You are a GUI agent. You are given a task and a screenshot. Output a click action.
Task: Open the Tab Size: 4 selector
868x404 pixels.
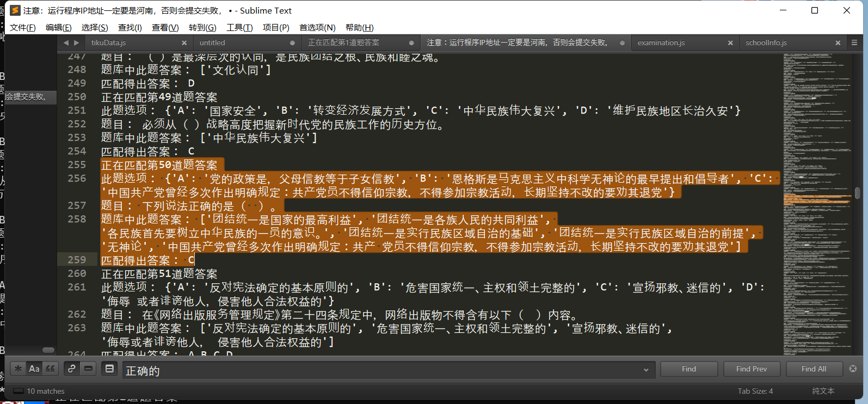(755, 391)
